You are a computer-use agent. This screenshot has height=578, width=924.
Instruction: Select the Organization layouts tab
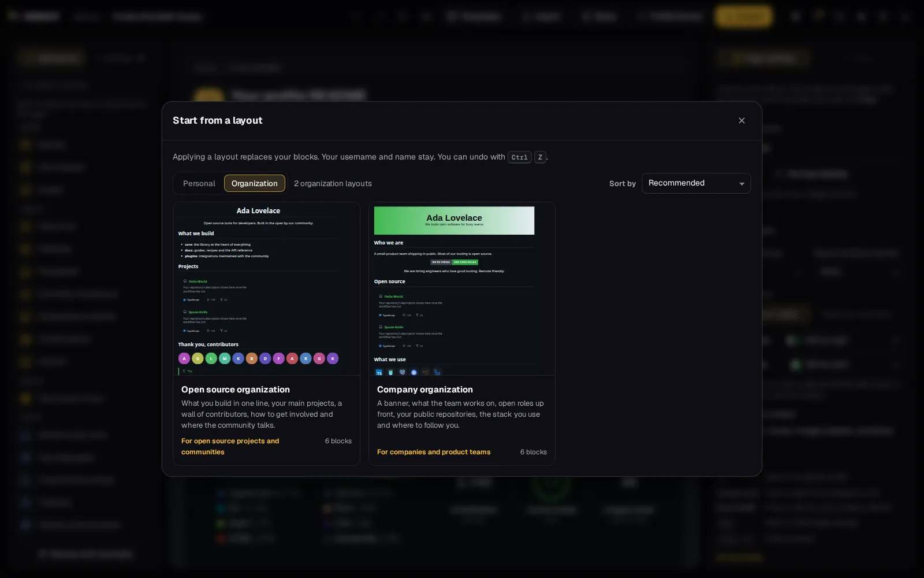pyautogui.click(x=255, y=183)
